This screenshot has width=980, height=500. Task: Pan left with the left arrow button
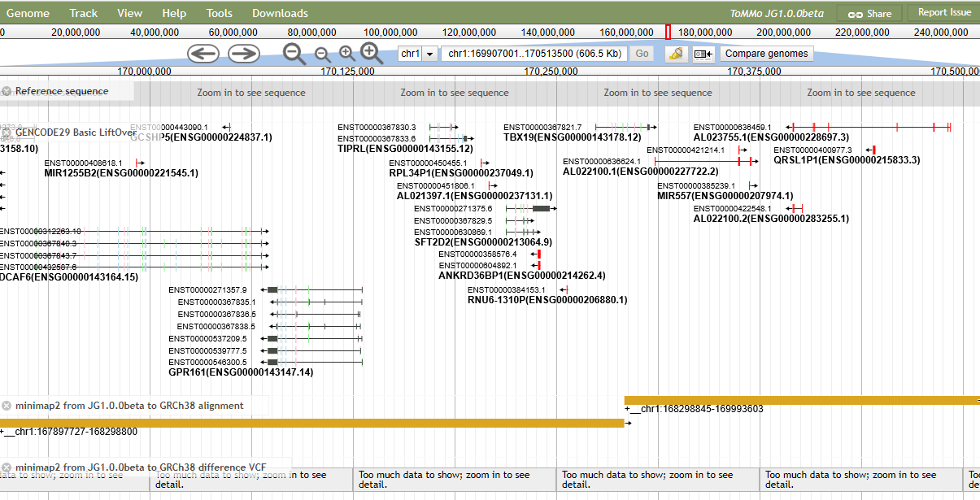[203, 54]
